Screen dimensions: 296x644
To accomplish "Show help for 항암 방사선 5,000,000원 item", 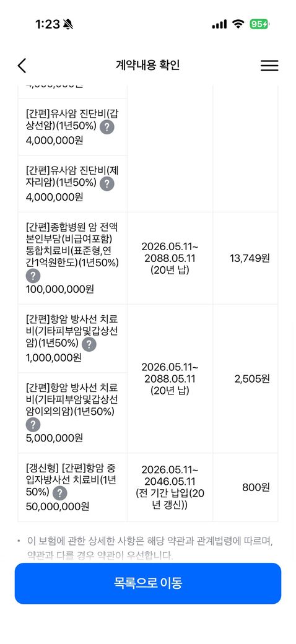I will [x=33, y=425].
